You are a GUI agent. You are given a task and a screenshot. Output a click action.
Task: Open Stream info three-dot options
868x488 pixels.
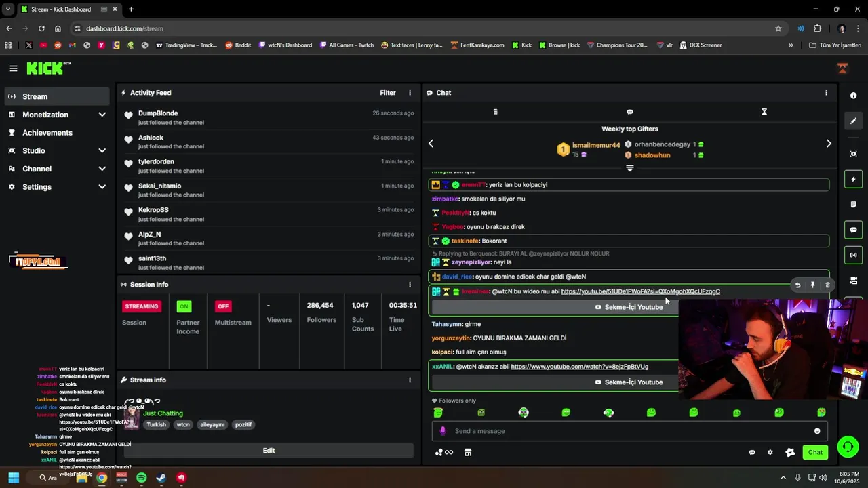409,380
